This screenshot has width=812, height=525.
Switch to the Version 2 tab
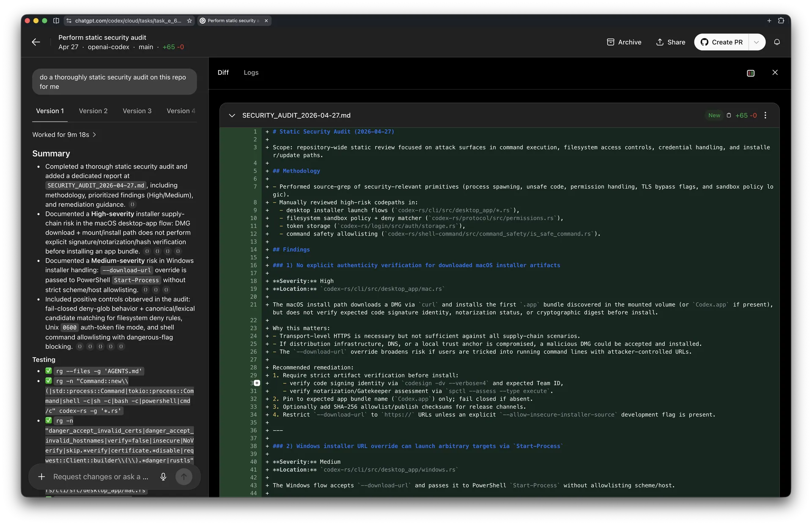coord(93,111)
